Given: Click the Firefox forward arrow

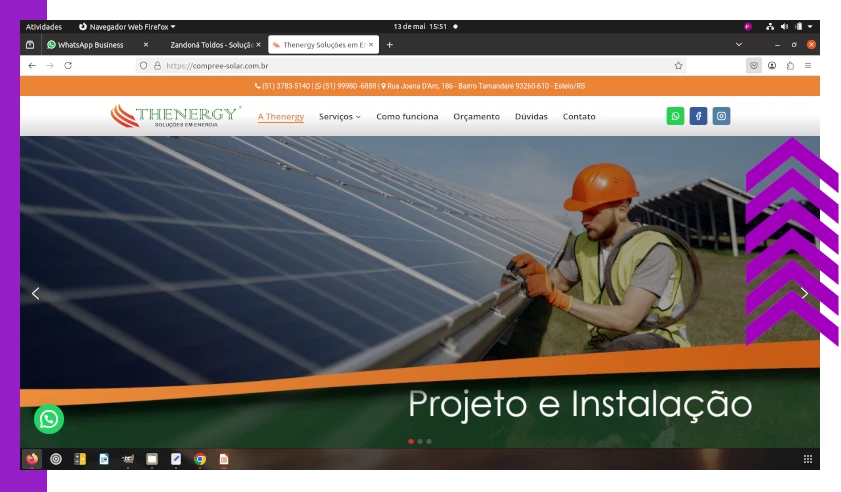Looking at the screenshot, I should pyautogui.click(x=50, y=65).
